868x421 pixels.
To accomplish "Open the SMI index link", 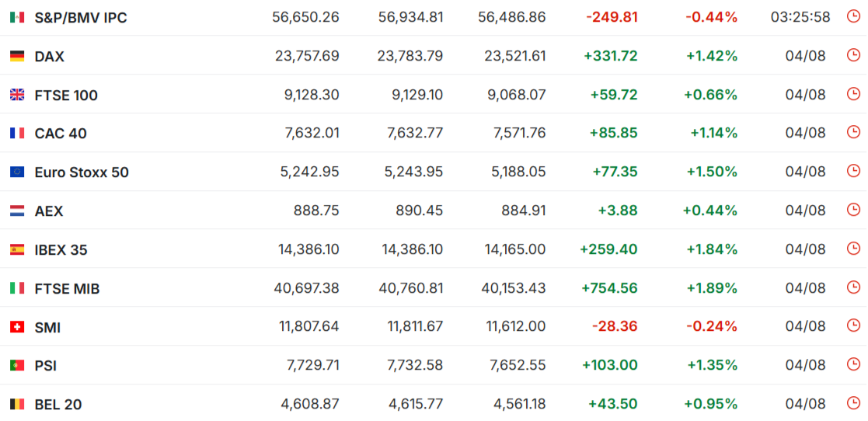I will [x=47, y=328].
